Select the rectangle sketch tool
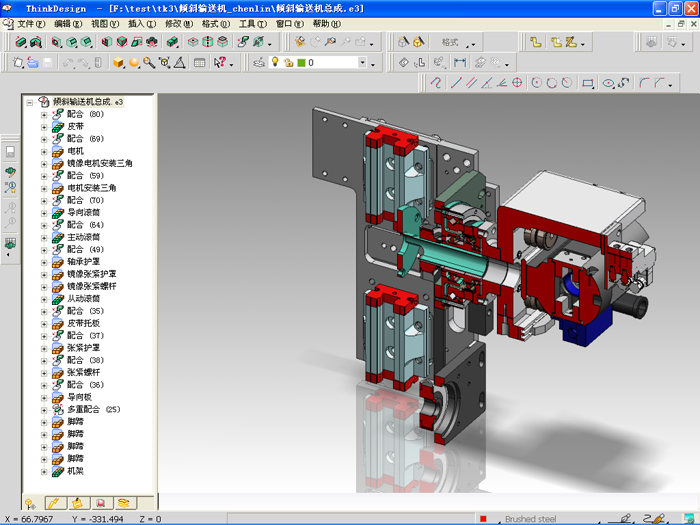Viewport: 700px width, 525px height. point(588,83)
